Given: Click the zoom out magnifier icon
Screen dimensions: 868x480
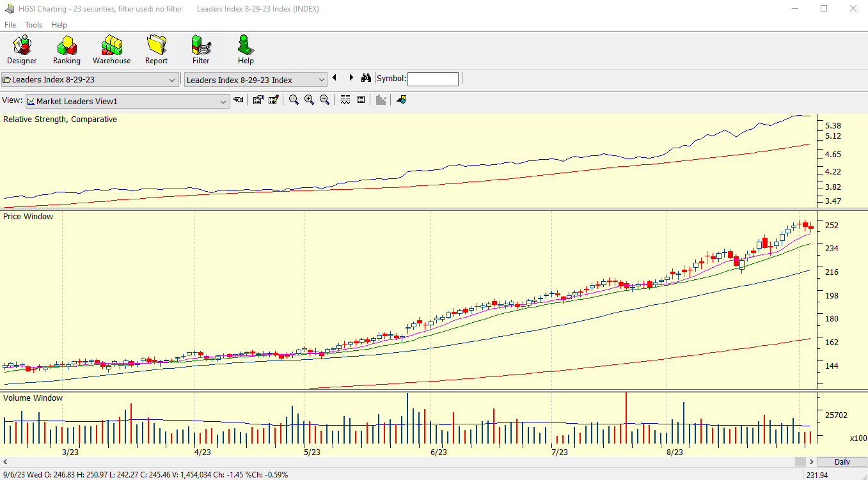Looking at the screenshot, I should coord(324,100).
